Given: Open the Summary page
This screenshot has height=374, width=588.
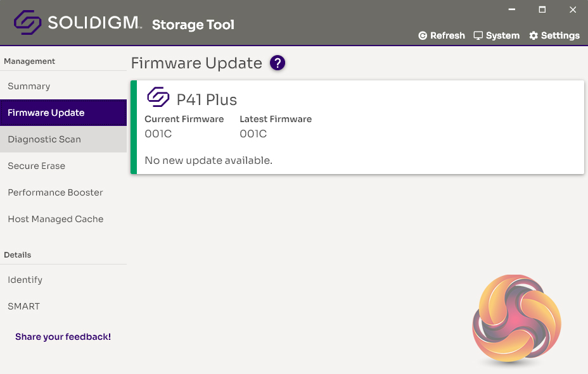Looking at the screenshot, I should [x=29, y=86].
